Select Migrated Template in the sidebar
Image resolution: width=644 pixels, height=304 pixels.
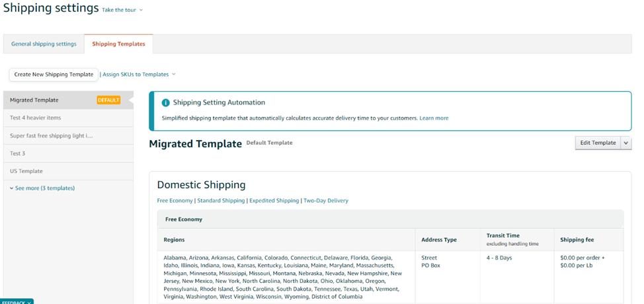click(34, 100)
